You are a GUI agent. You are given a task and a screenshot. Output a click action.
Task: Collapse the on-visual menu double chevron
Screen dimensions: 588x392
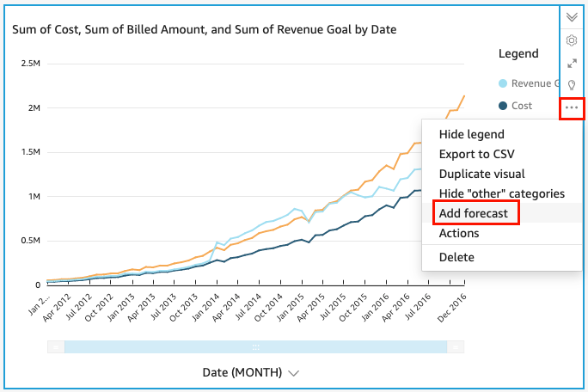(572, 17)
